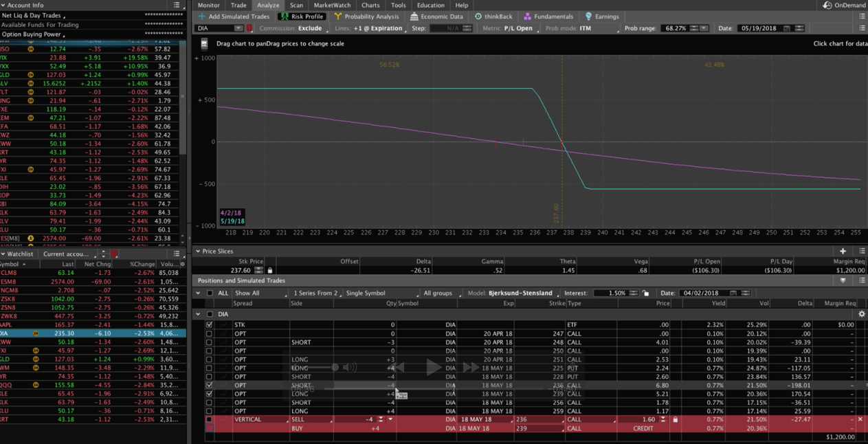Open the Tools main tab

tap(398, 5)
